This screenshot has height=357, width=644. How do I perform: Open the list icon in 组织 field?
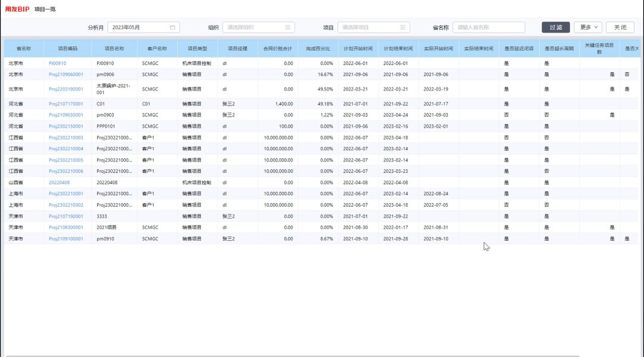tap(287, 27)
